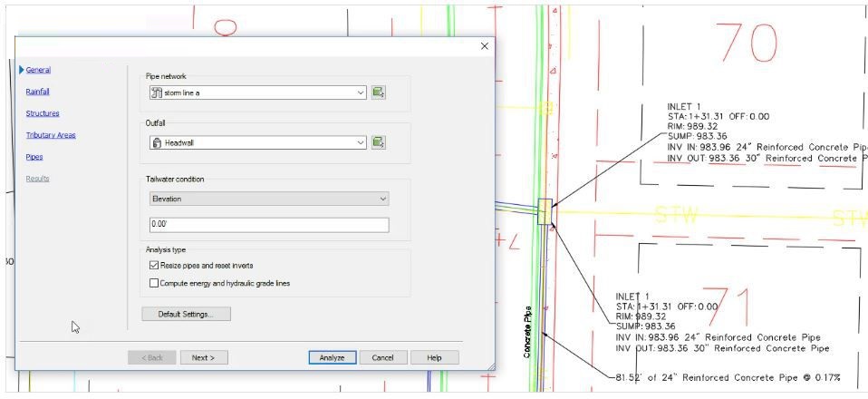Open the Outfall Headwall dropdown
This screenshot has height=399, width=868.
[258, 142]
